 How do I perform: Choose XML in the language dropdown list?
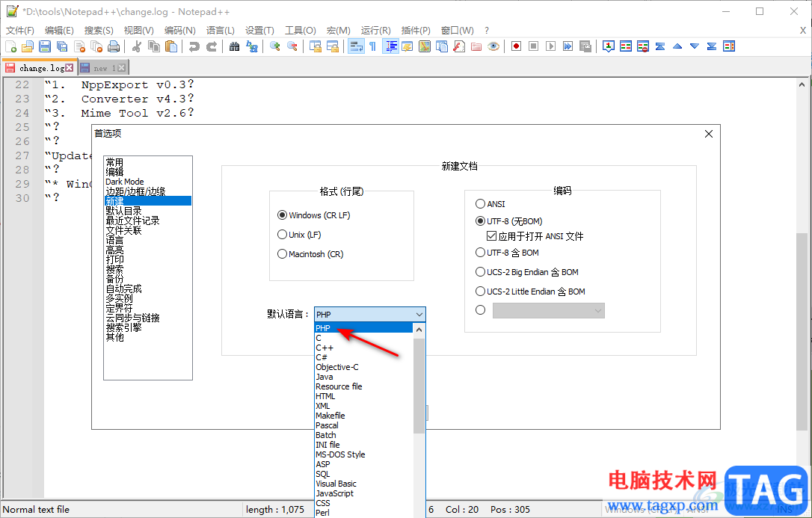[x=363, y=406]
